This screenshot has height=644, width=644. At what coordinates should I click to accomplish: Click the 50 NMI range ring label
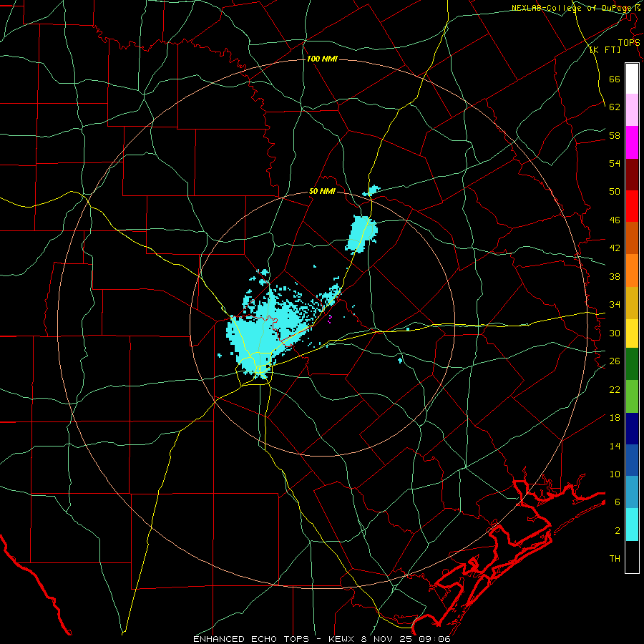tap(322, 191)
